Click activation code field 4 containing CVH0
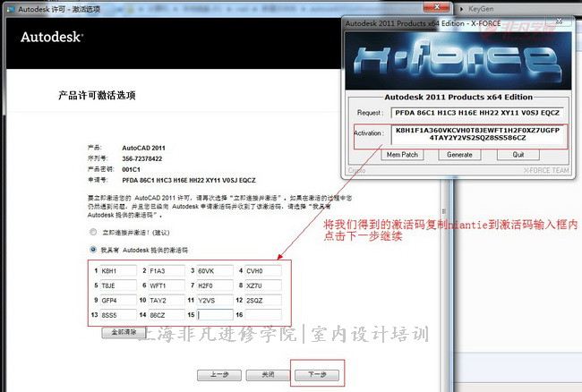Screen dimensions: 582x392 pyautogui.click(x=262, y=270)
